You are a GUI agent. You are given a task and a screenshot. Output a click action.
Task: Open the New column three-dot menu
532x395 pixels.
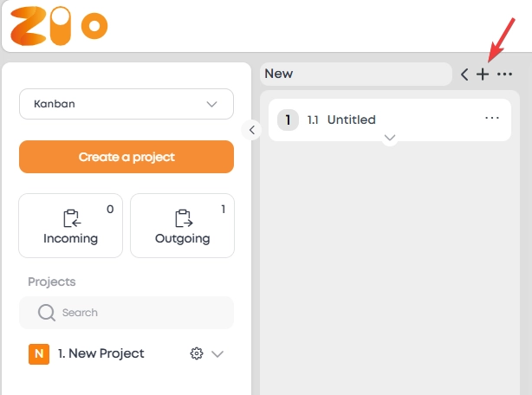(x=504, y=74)
